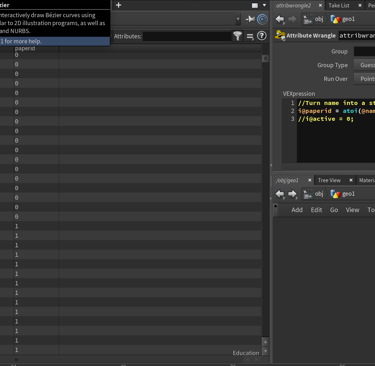Toggle the pin icon in the spreadsheet pane
The width and height of the screenshot is (375, 366).
[250, 19]
